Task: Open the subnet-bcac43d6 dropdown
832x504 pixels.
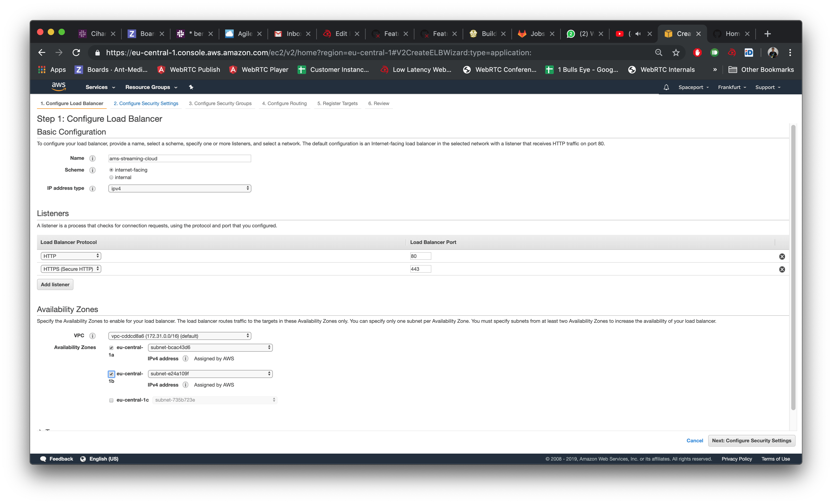Action: click(x=210, y=347)
